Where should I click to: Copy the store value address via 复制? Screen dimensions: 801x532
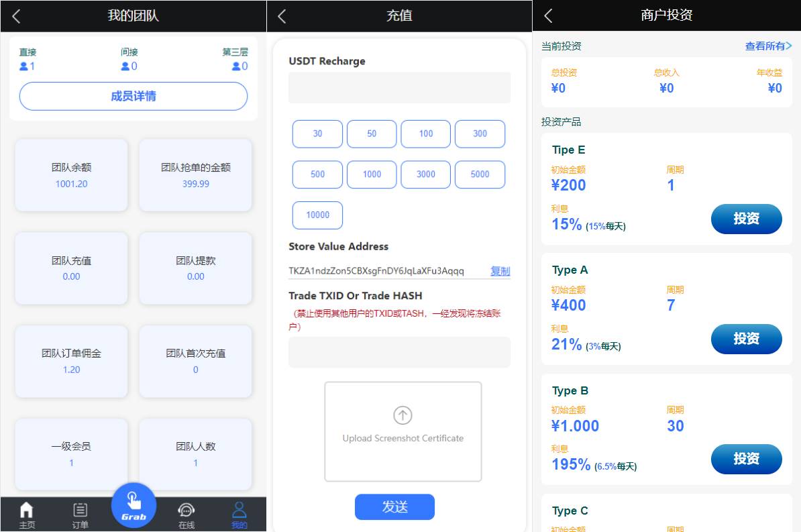tap(500, 271)
